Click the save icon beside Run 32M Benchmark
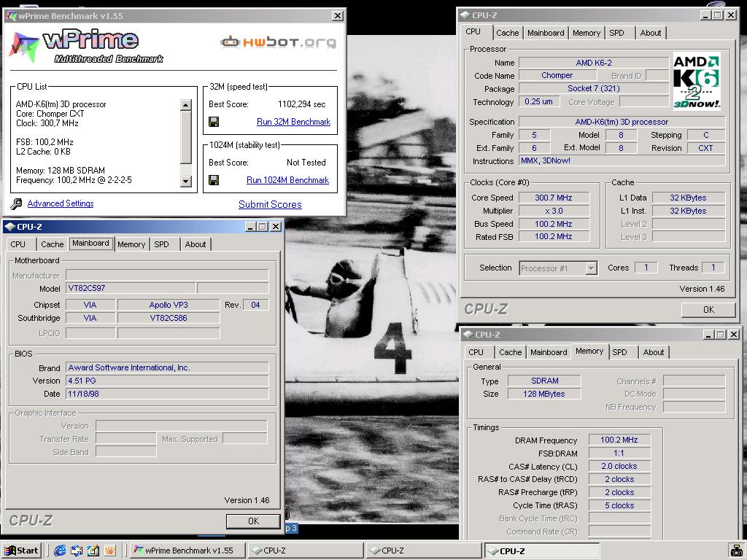This screenshot has width=747, height=560. tap(214, 122)
